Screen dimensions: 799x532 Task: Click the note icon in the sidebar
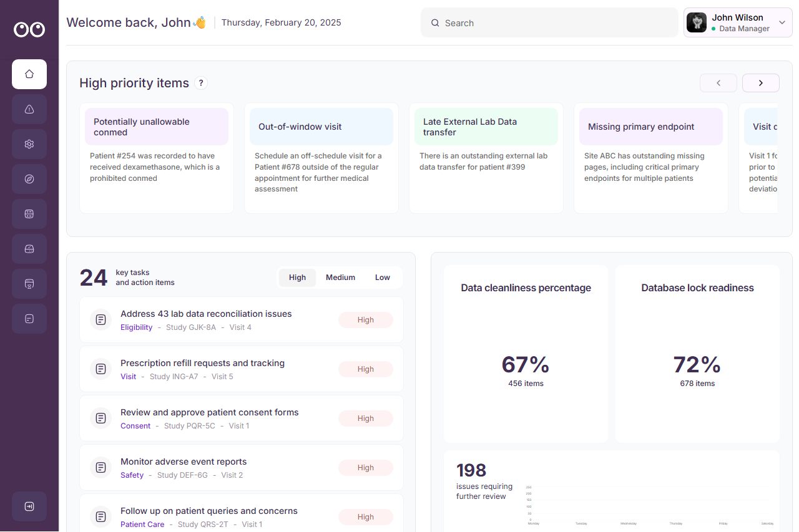[x=29, y=319]
